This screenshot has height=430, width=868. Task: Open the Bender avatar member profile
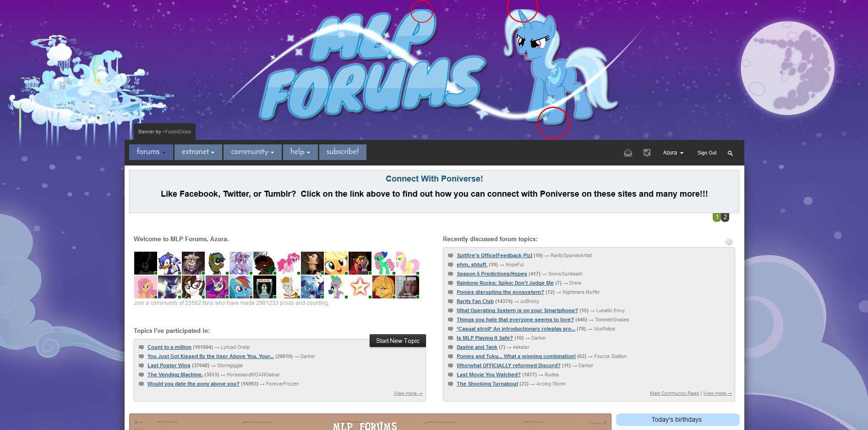265,287
